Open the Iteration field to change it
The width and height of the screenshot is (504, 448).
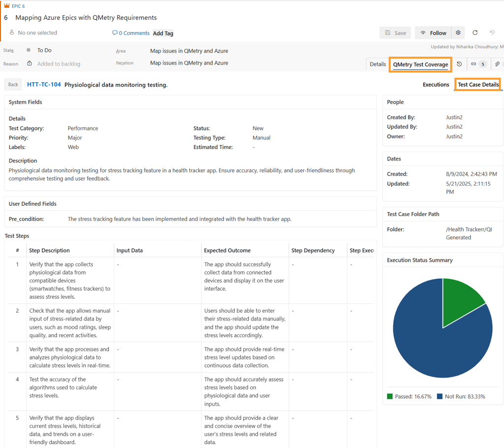pyautogui.click(x=189, y=64)
